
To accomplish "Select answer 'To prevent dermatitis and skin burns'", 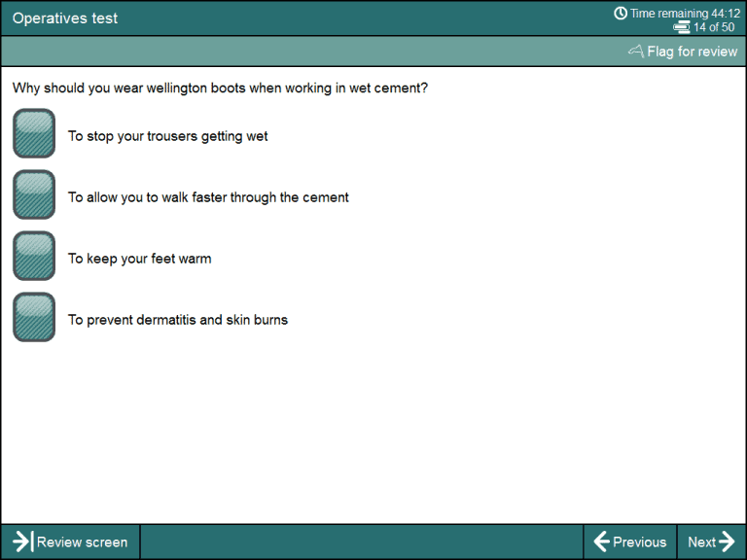I will click(34, 317).
